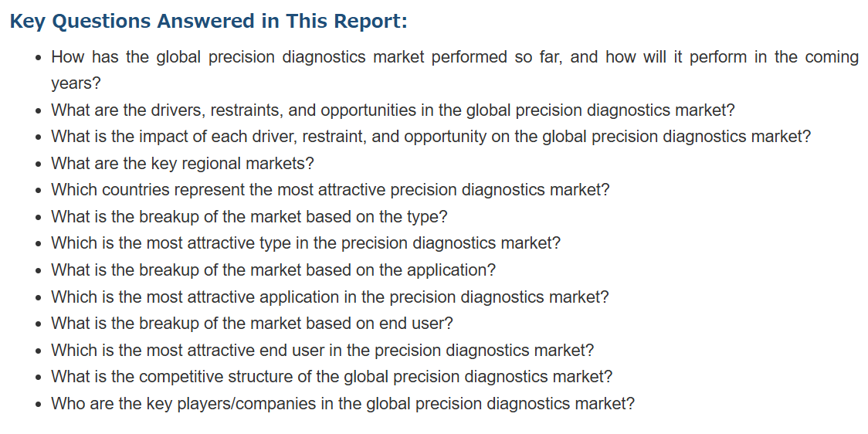Click the bullet before the breakup by type question
Viewport: 868px width, 434px height.
[x=38, y=218]
